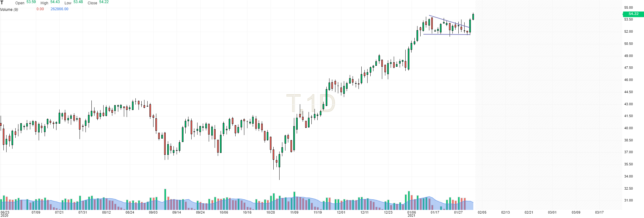
Task: Click the red 0.00 volume value
Action: coord(40,9)
